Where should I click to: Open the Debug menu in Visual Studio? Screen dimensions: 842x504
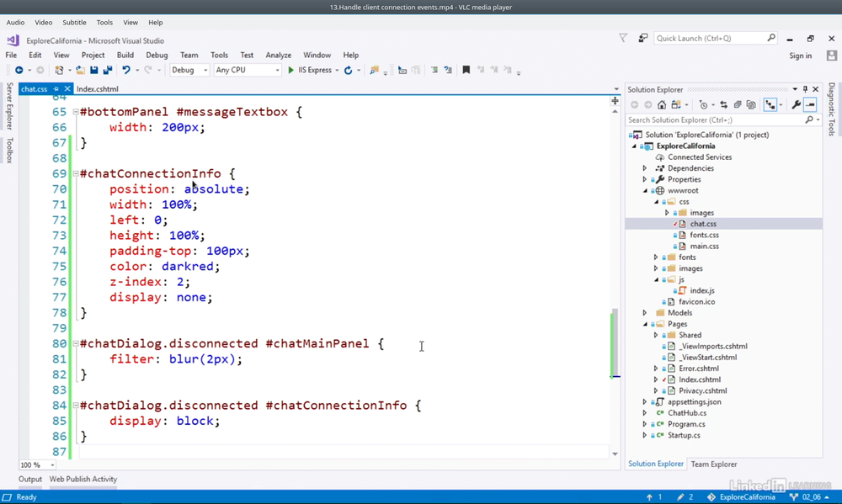(x=157, y=56)
